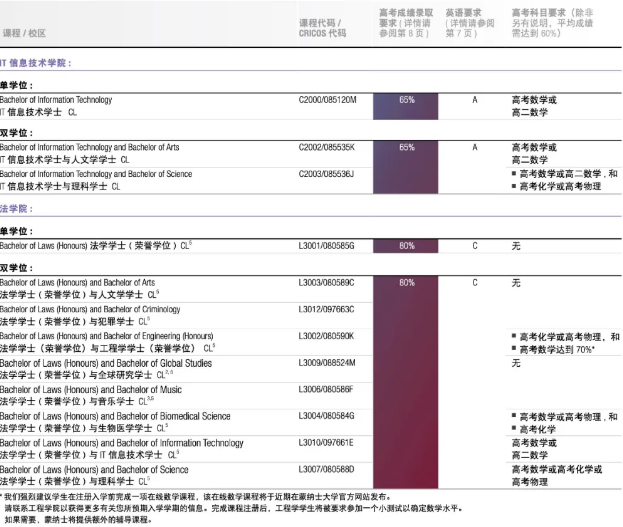Select course code L3010/097661E

pos(326,442)
